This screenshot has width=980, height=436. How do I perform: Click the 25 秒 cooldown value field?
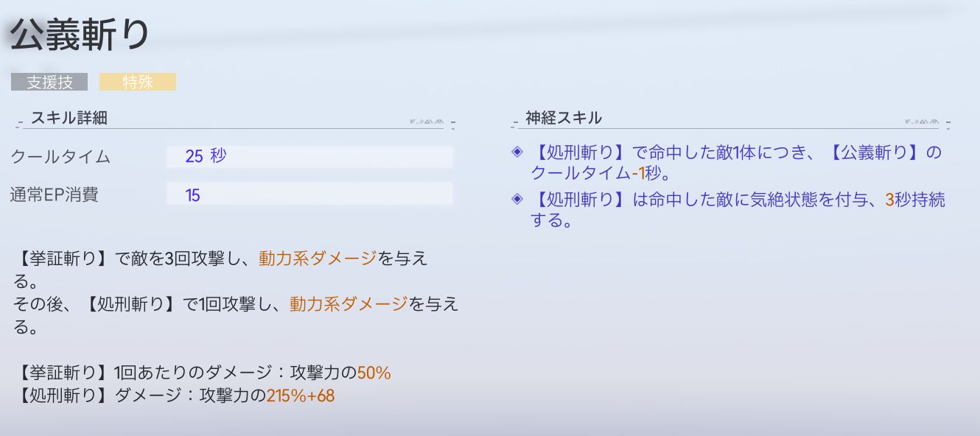coord(309,157)
